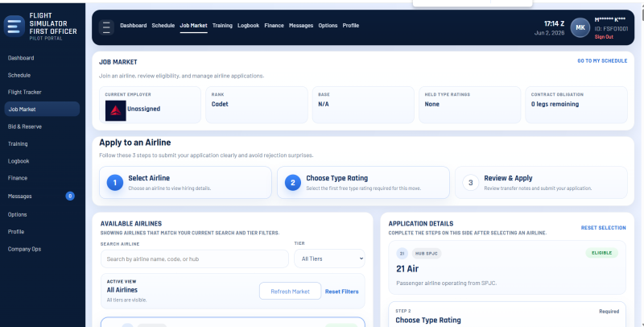Click the Choose Type Rating step card
This screenshot has width=644, height=327.
[363, 182]
